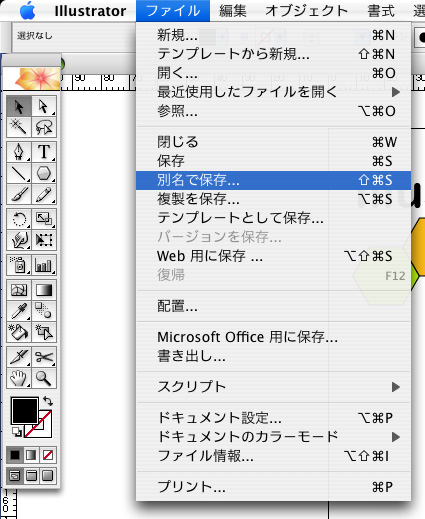This screenshot has height=519, width=425.
Task: Apply Gradient mode button
Action: pyautogui.click(x=31, y=455)
